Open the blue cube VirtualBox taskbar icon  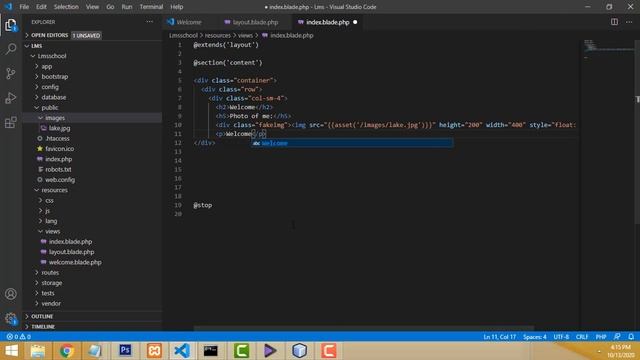coord(299,351)
